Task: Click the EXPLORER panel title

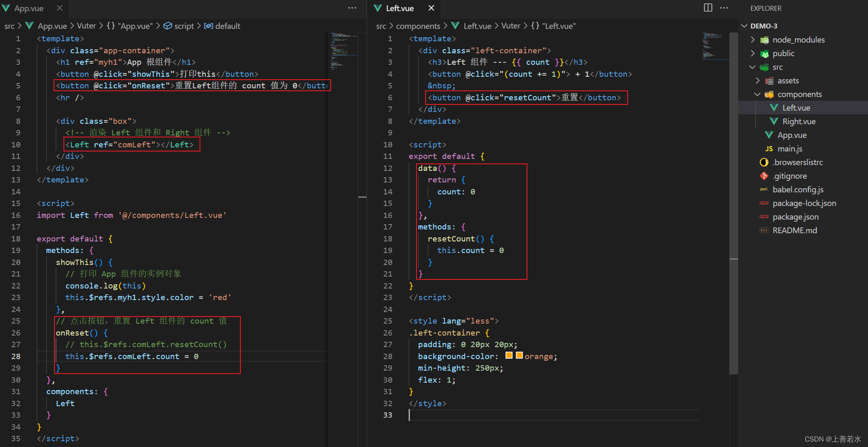Action: 766,8
